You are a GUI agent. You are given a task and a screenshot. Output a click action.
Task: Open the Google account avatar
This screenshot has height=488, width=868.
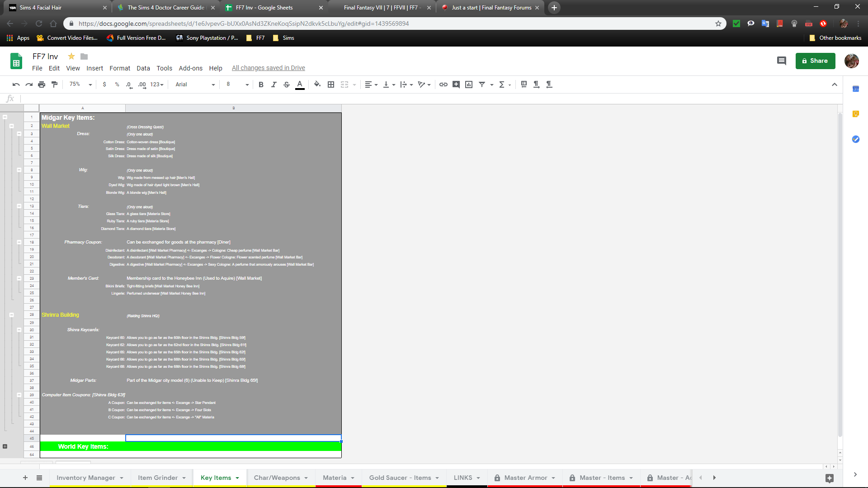(852, 61)
